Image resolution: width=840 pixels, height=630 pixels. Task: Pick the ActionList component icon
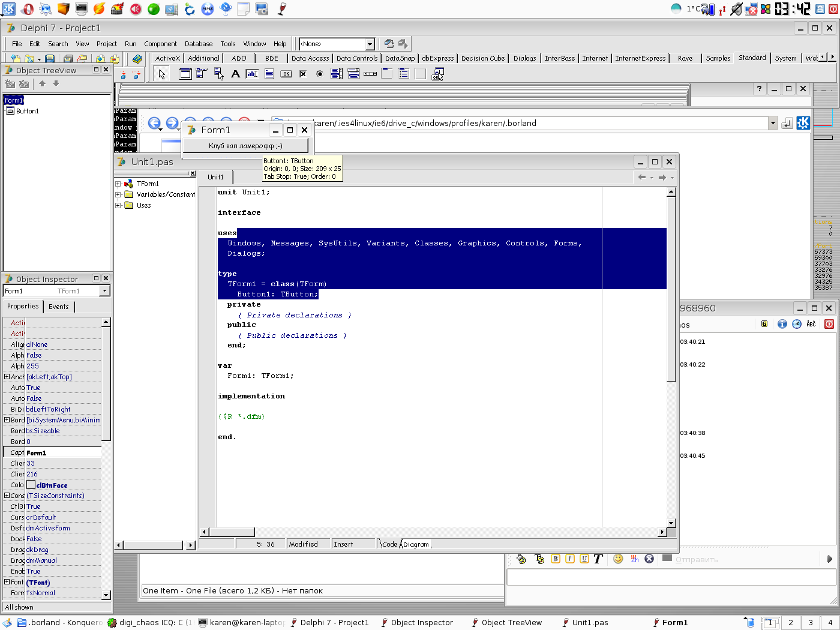pyautogui.click(x=438, y=74)
